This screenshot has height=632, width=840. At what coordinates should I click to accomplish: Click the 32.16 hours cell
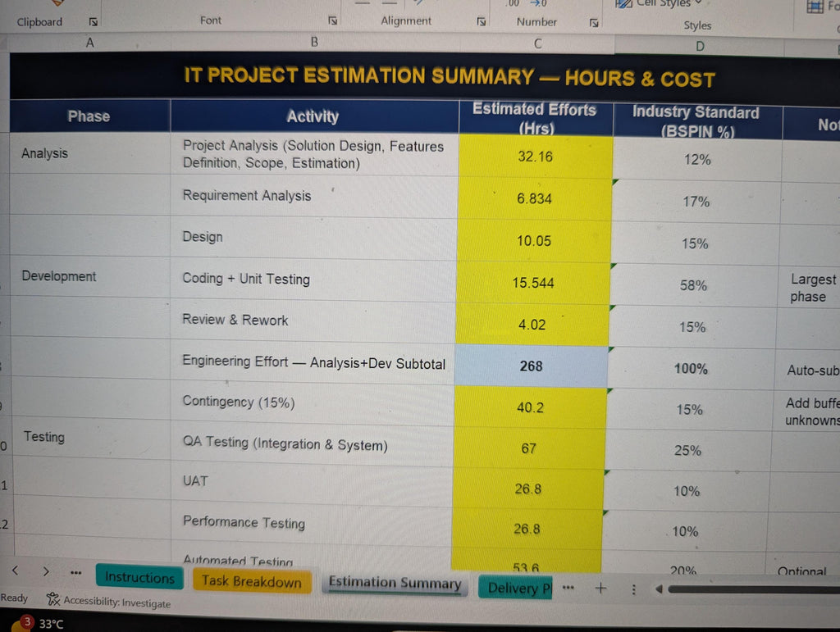point(536,157)
